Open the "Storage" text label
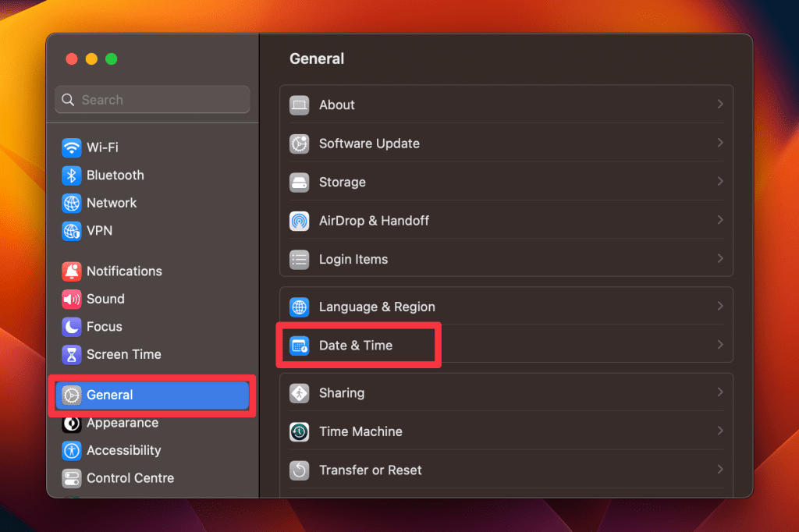 click(x=343, y=183)
